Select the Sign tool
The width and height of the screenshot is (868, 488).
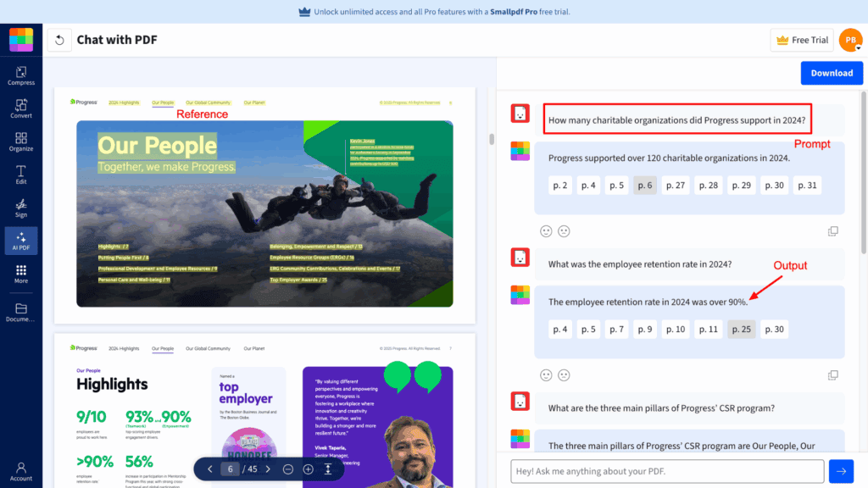(21, 208)
